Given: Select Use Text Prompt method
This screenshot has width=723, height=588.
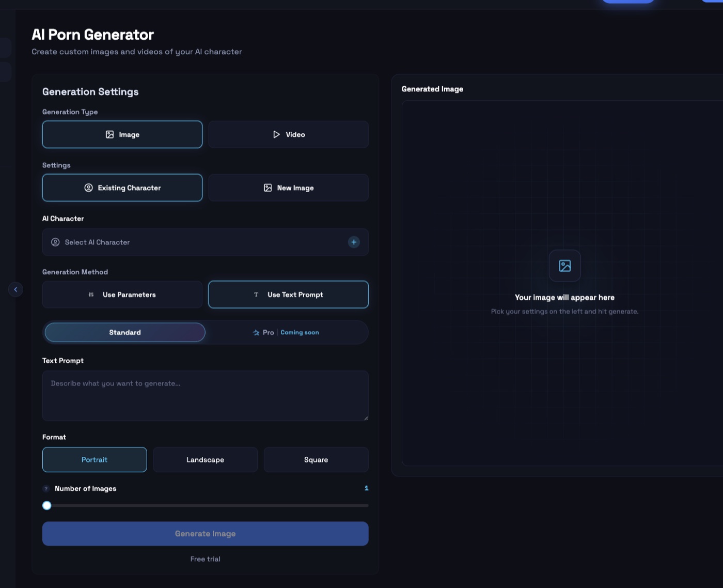Looking at the screenshot, I should tap(288, 295).
